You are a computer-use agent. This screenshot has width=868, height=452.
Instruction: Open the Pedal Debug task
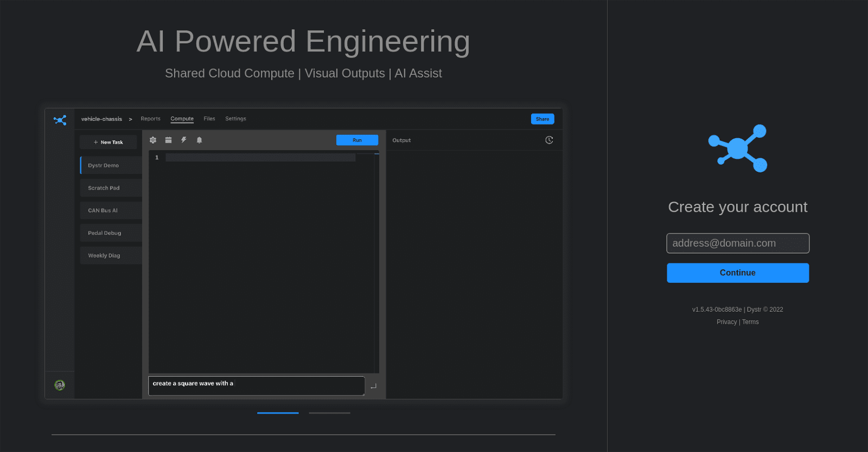(110, 233)
